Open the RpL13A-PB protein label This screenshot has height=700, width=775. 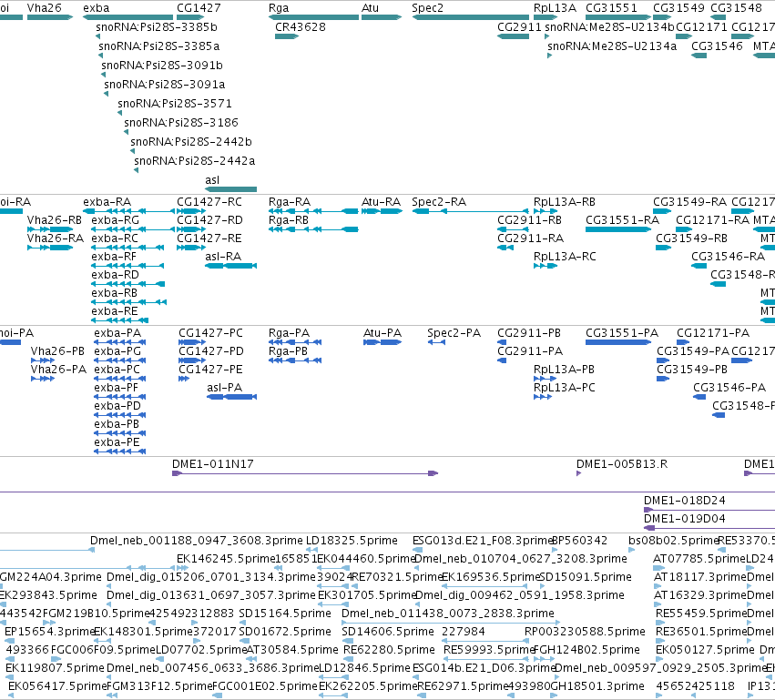point(565,370)
